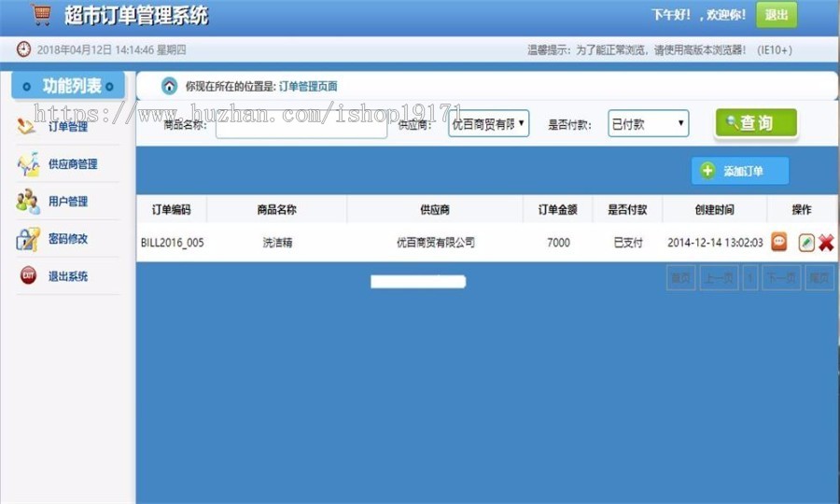This screenshot has height=504, width=840.
Task: Open 订单管理 in the sidebar menu
Action: [67, 127]
